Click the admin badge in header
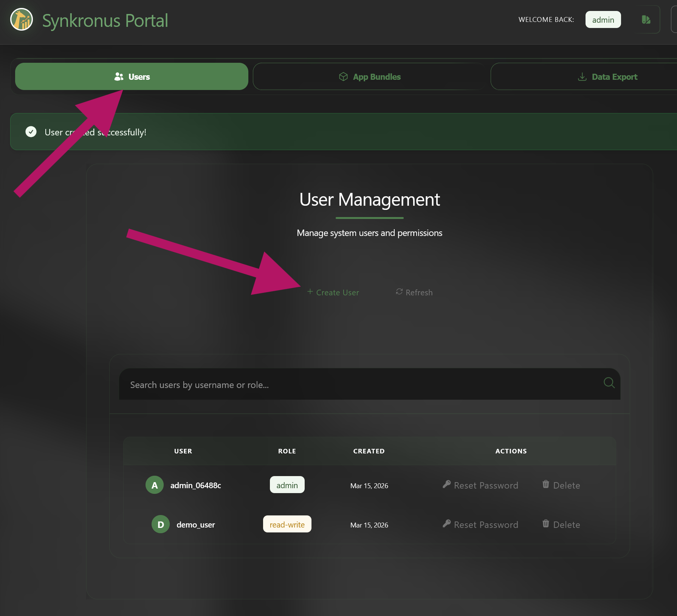The image size is (677, 616). point(603,20)
